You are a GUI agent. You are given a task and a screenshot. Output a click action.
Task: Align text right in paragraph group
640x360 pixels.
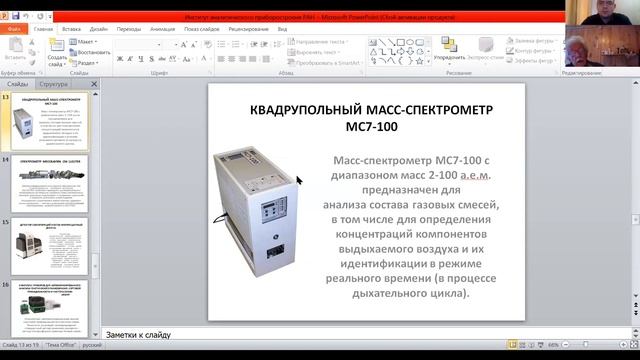(242, 59)
